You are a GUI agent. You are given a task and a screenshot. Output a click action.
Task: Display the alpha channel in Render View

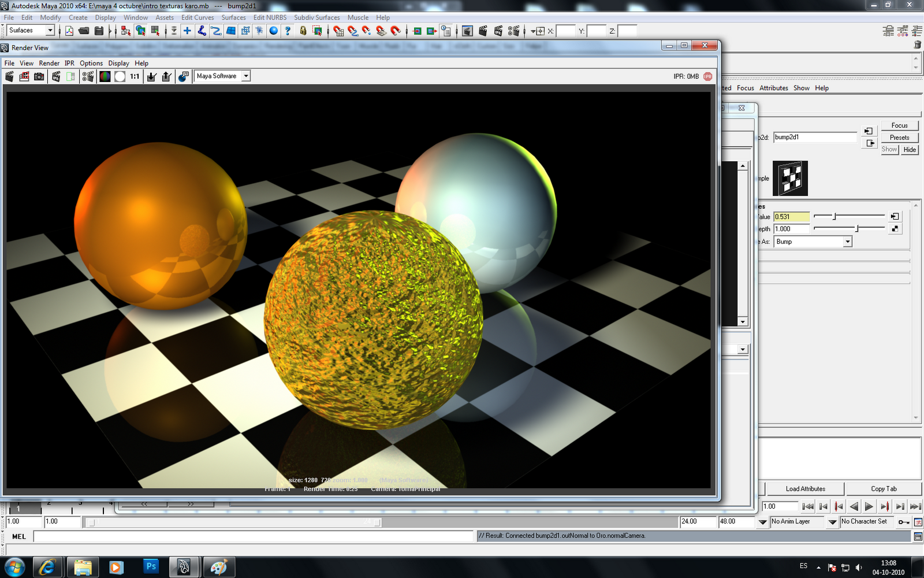[120, 76]
